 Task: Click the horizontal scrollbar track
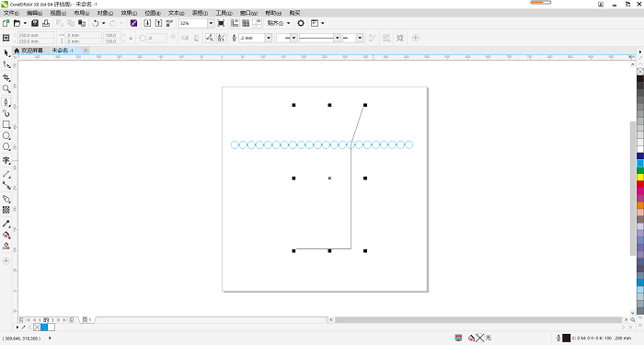[x=478, y=319]
